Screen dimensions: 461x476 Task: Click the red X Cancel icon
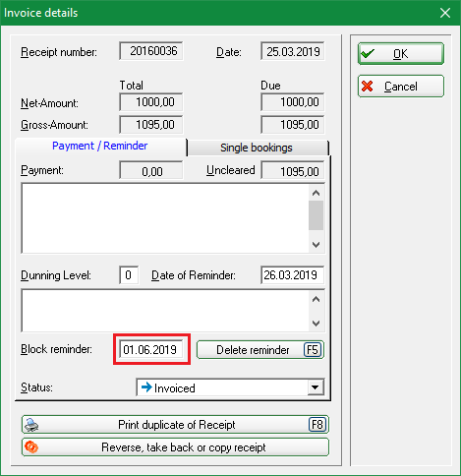click(x=367, y=87)
